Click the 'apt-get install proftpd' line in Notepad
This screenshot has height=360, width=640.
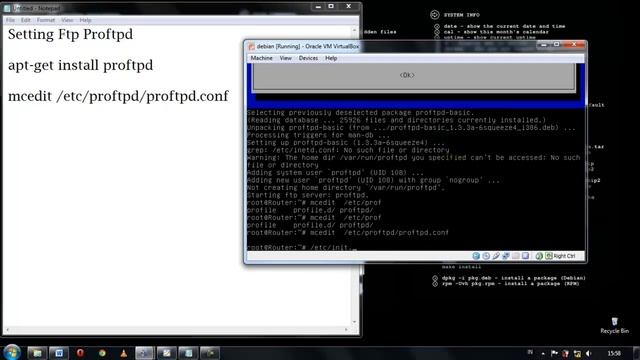(80, 65)
